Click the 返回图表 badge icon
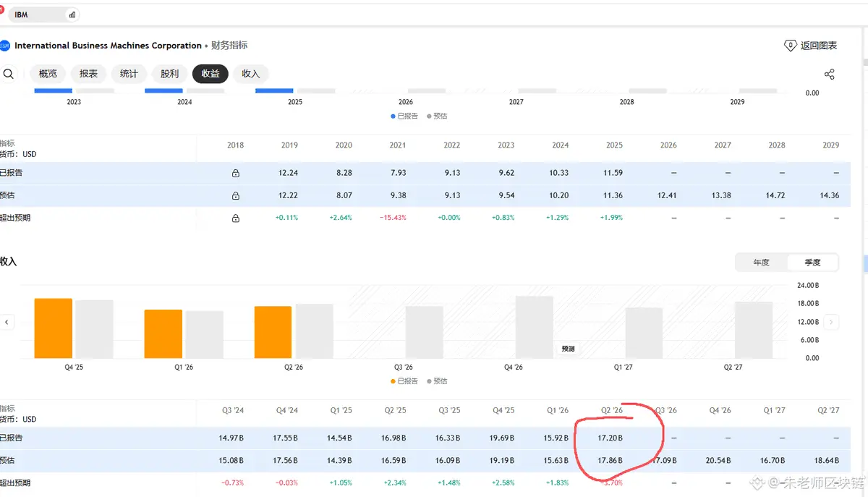Image resolution: width=868 pixels, height=497 pixels. click(791, 46)
